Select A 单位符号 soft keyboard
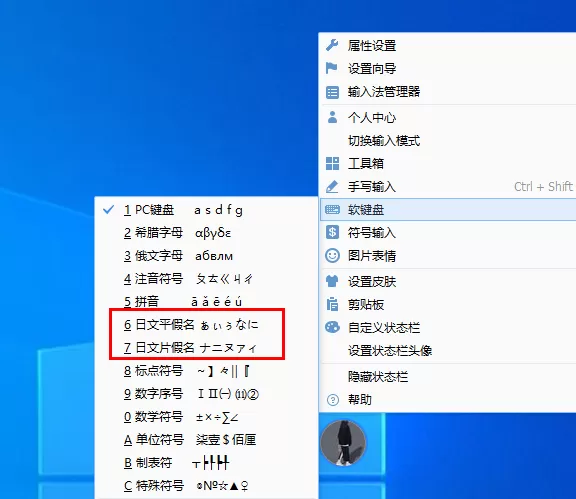This screenshot has height=499, width=576. coord(206,440)
